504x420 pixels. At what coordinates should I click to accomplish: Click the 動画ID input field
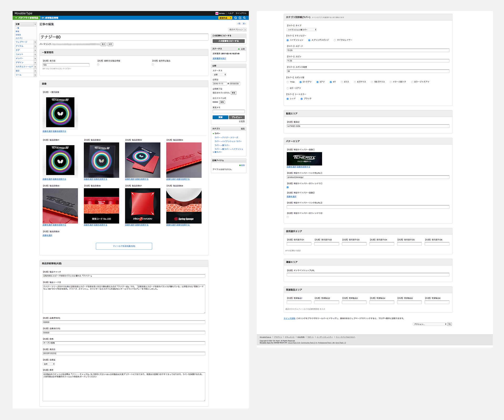pos(368,126)
